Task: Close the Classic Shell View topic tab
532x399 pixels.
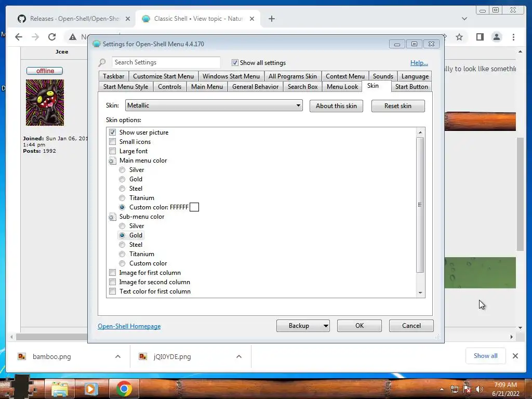Action: point(252,19)
